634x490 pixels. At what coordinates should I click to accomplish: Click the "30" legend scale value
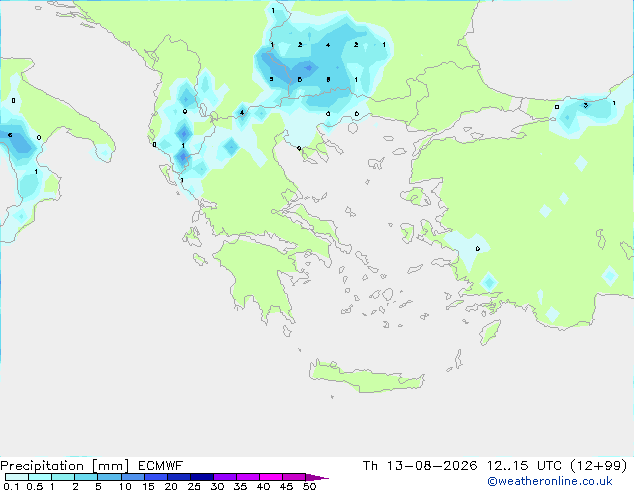click(217, 486)
